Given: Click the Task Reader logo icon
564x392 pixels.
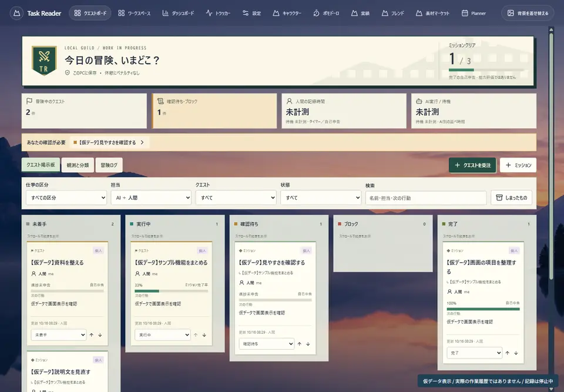Looking at the screenshot, I should (16, 14).
